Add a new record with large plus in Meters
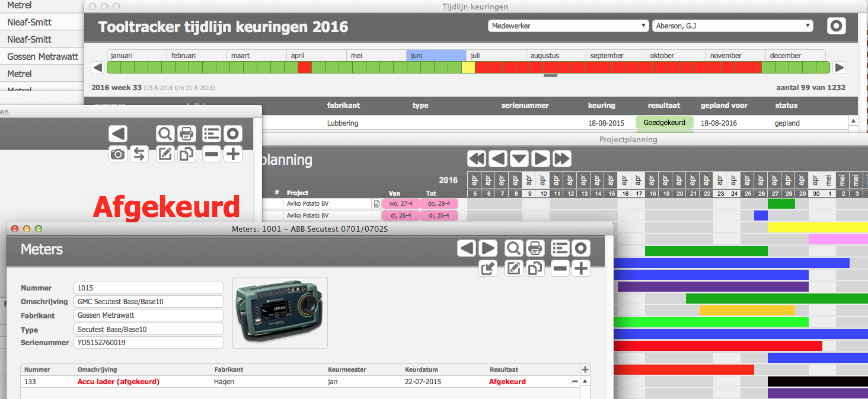 581,269
